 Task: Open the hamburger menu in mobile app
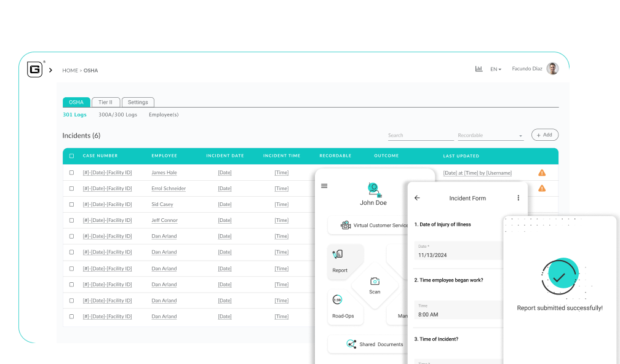tap(324, 186)
